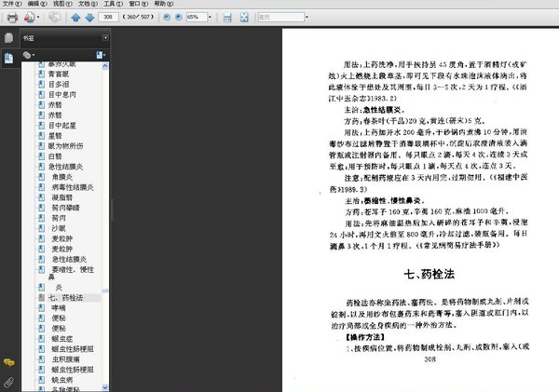Click the bookmark icon beside 白翳
The width and height of the screenshot is (559, 392).
click(x=41, y=156)
